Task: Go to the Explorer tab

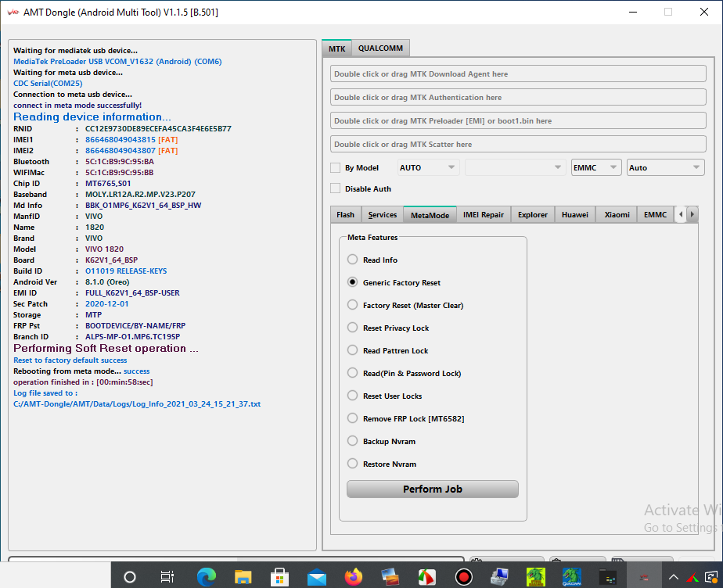Action: pos(533,215)
